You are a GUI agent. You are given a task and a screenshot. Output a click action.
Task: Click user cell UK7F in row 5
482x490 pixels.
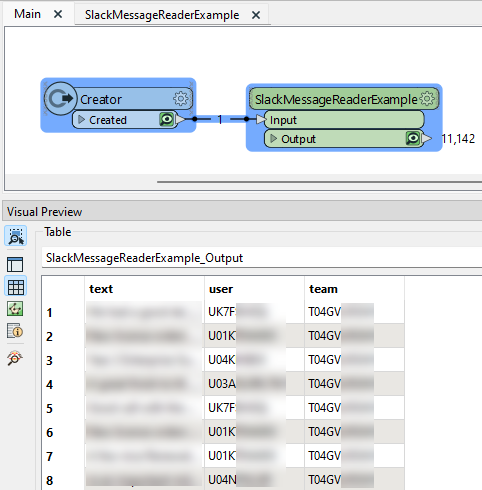pyautogui.click(x=254, y=408)
